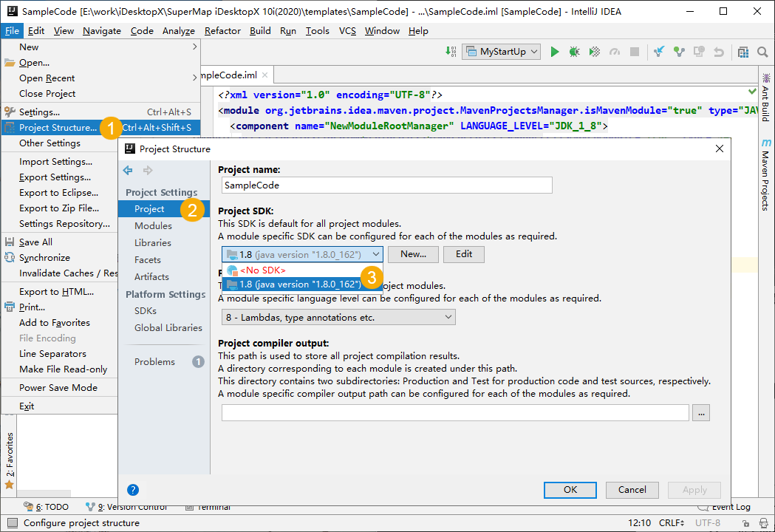Run with Coverage icon in toolbar
The height and width of the screenshot is (532, 775).
click(x=594, y=52)
